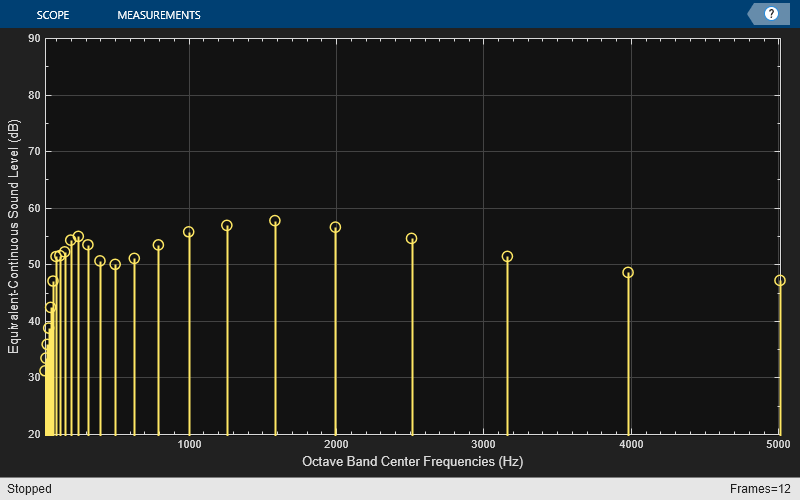Click the 2000 Hz x-axis tick label
The width and height of the screenshot is (800, 500).
point(336,445)
